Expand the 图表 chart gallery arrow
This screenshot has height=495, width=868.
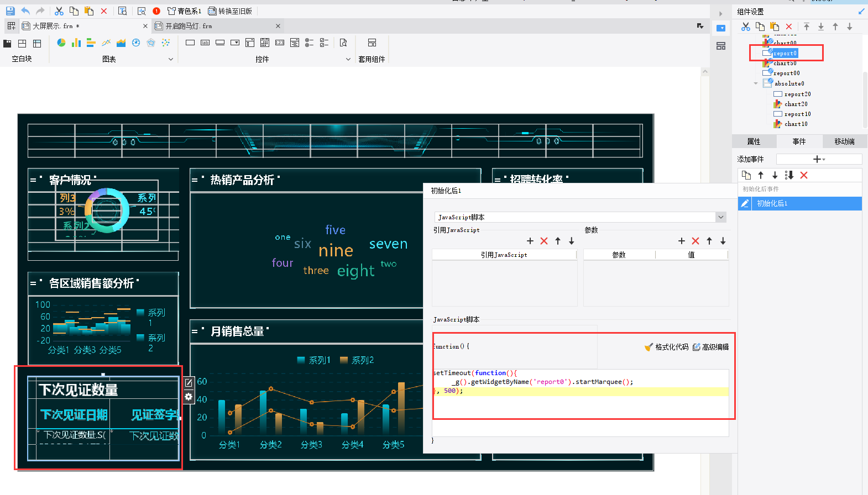[171, 59]
